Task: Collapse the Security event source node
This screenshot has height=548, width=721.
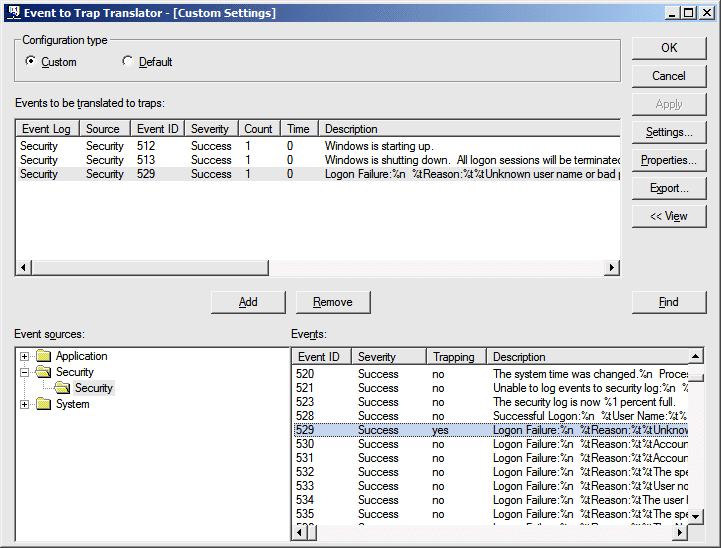Action: pyautogui.click(x=24, y=372)
